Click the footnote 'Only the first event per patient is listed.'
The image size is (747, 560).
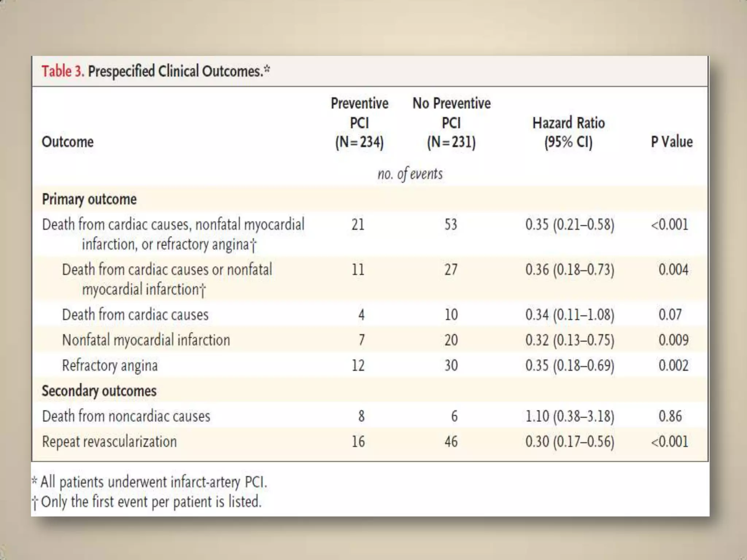pyautogui.click(x=151, y=502)
